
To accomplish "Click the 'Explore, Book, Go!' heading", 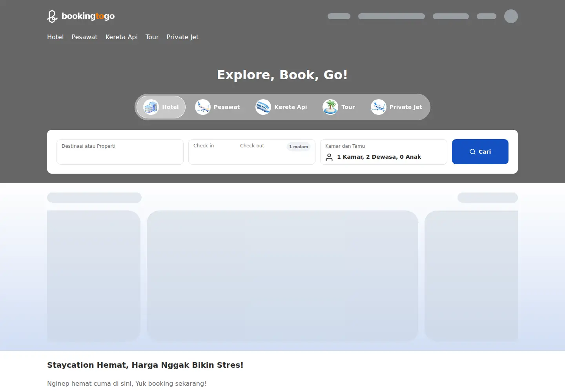I will pyautogui.click(x=282, y=75).
